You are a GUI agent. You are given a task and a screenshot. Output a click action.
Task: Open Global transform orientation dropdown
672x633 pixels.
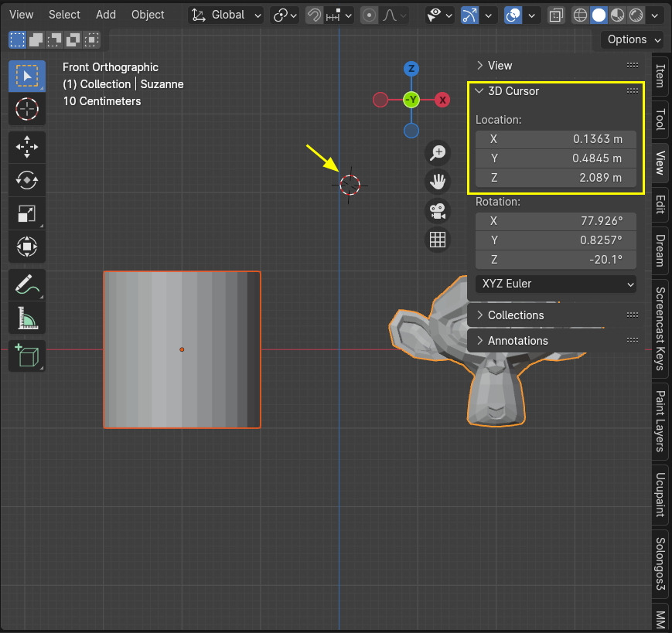pos(226,15)
